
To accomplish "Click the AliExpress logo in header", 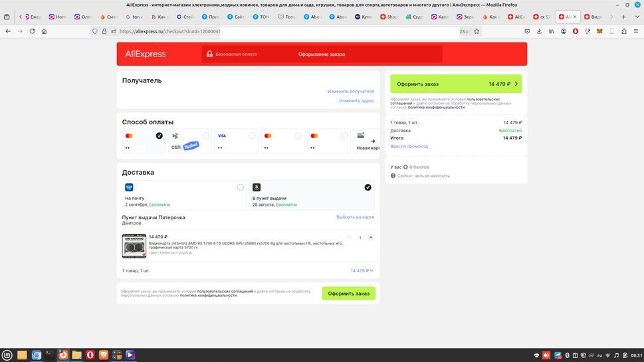I will (x=146, y=54).
